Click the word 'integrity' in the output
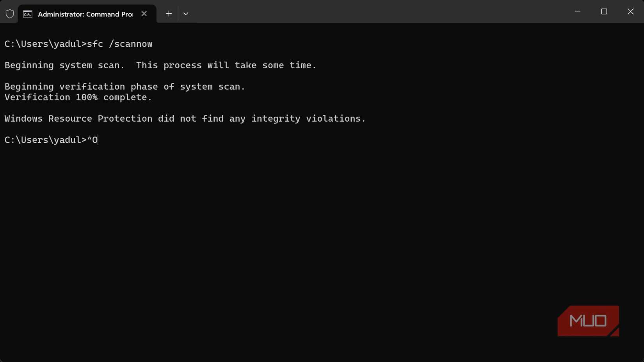Image resolution: width=644 pixels, height=362 pixels. [x=276, y=119]
